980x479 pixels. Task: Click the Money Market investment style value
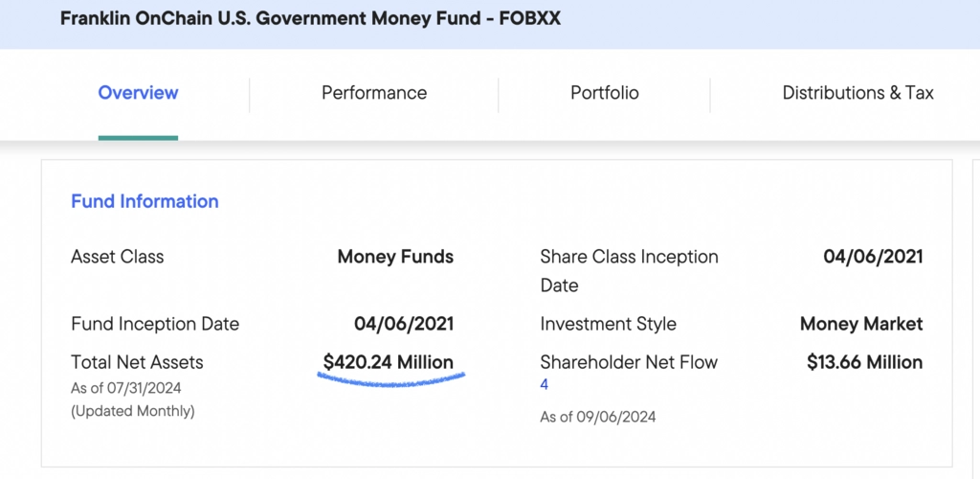[861, 324]
